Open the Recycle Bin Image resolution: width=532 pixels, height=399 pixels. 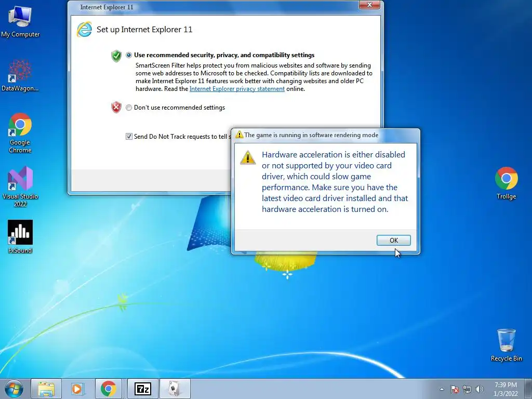coord(506,345)
